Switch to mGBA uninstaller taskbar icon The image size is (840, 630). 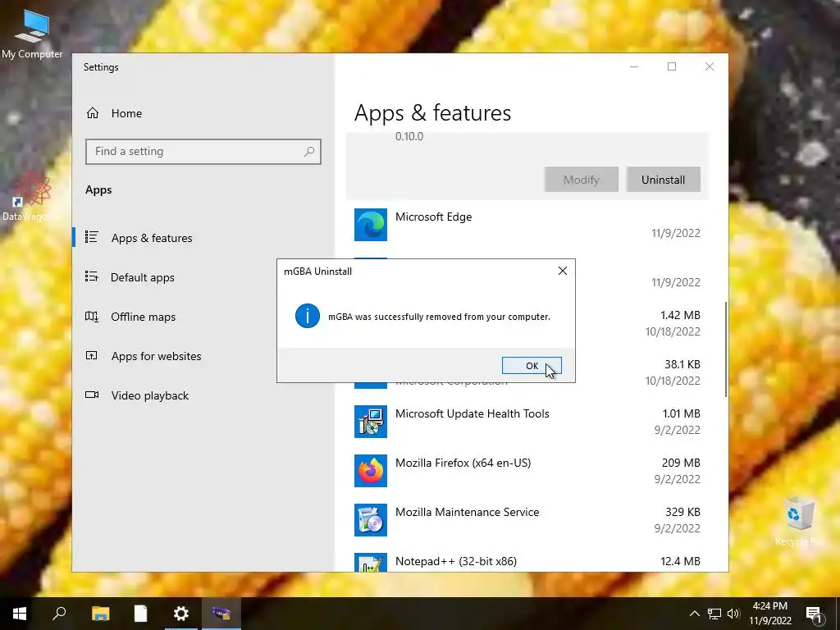tap(221, 614)
